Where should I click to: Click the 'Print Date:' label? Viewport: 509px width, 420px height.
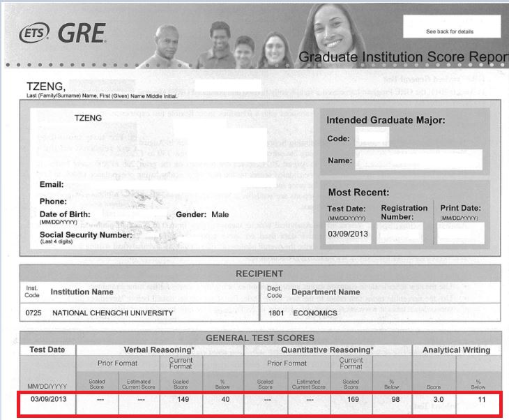point(460,208)
